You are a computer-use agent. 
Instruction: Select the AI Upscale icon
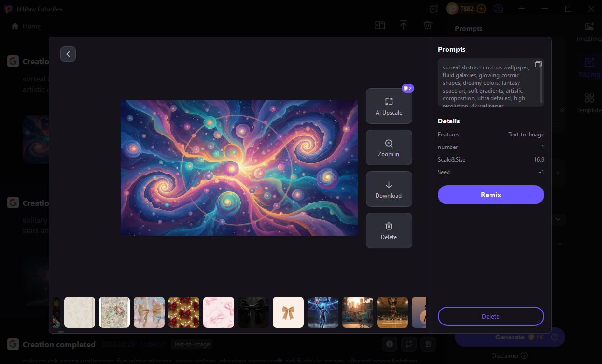tap(389, 102)
